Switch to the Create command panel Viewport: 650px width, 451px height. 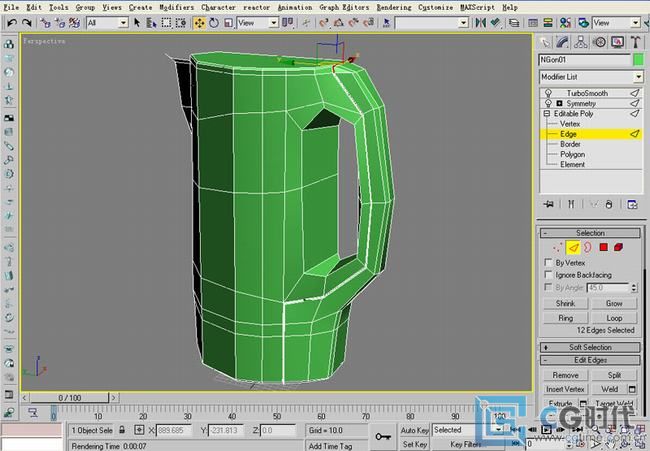click(545, 42)
